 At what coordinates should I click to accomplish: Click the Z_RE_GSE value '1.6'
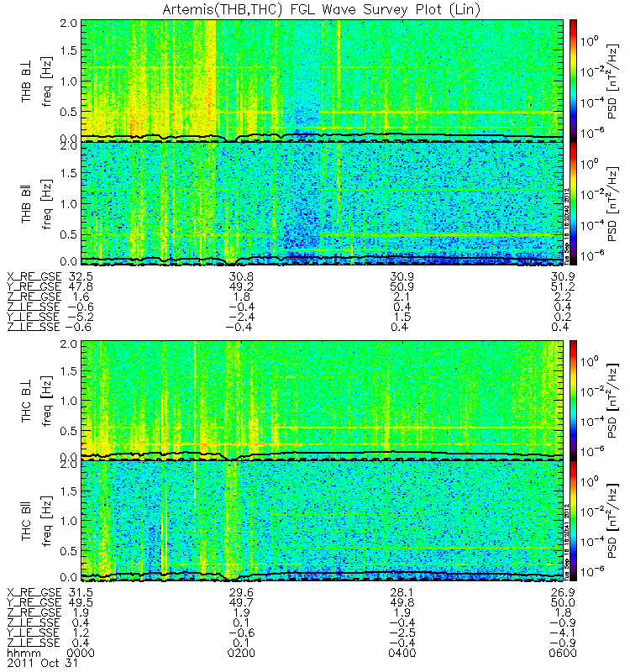click(x=81, y=297)
